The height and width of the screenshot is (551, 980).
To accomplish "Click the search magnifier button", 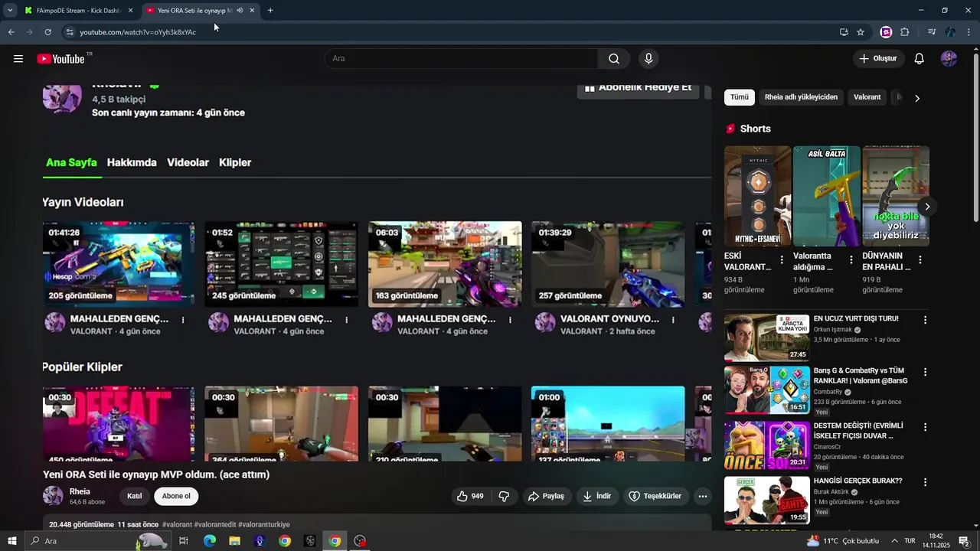I will click(x=614, y=59).
